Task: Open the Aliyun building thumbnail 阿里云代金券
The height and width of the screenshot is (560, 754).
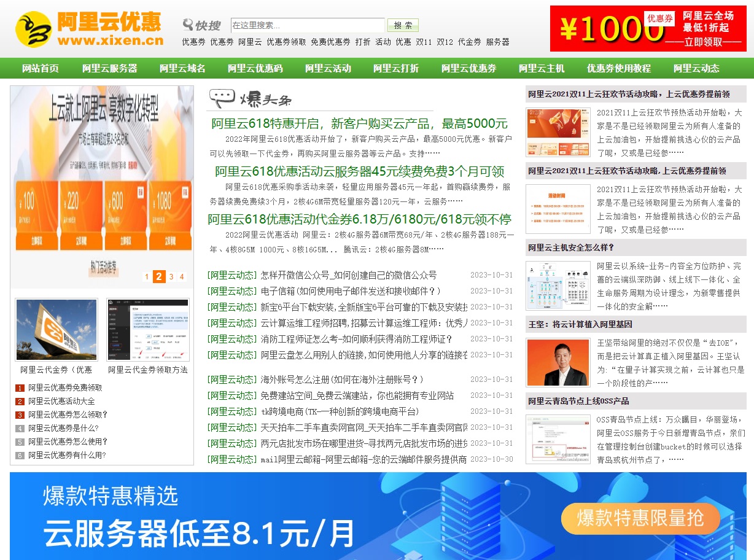Action: pos(56,330)
